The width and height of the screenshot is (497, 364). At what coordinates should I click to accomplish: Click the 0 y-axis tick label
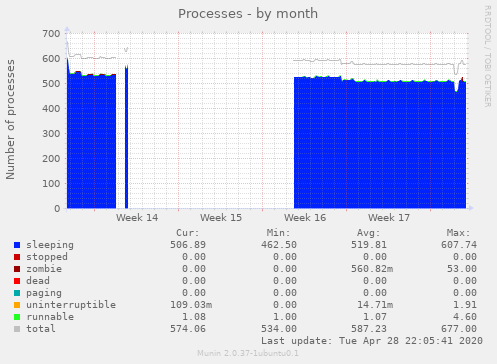[57, 209]
